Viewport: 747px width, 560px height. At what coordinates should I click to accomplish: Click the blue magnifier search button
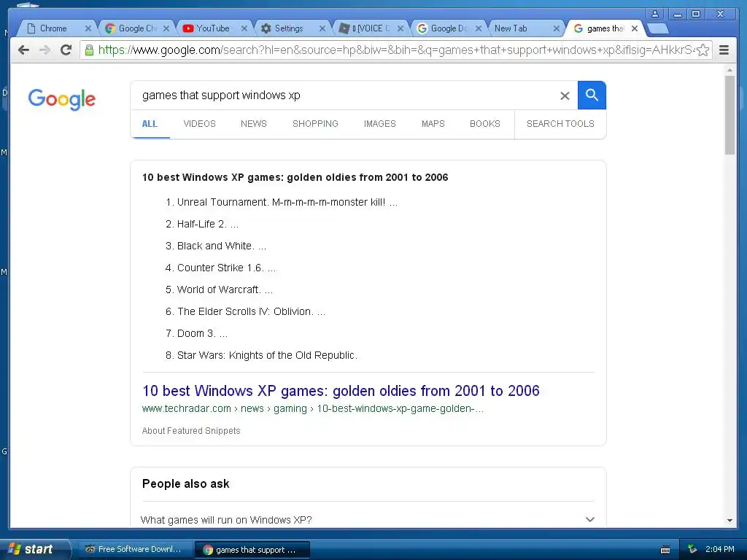pos(592,96)
